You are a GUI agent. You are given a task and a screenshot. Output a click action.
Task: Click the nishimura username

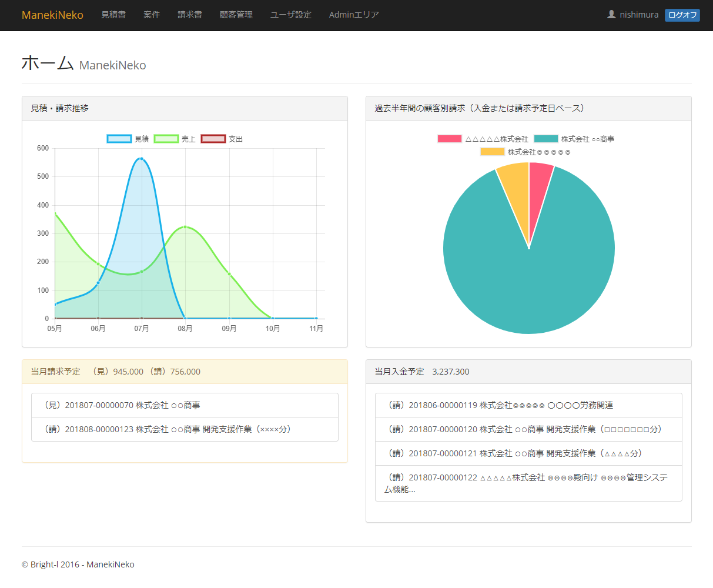pos(639,15)
